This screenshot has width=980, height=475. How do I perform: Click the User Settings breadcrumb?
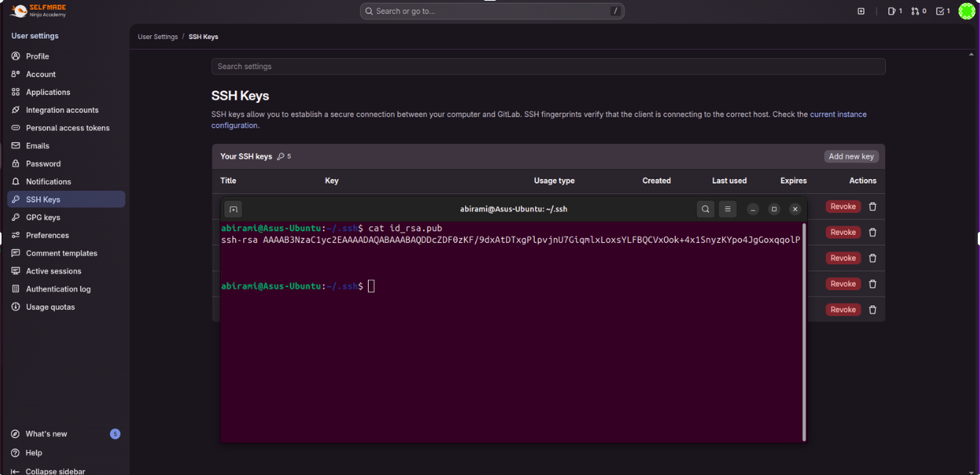click(x=157, y=37)
